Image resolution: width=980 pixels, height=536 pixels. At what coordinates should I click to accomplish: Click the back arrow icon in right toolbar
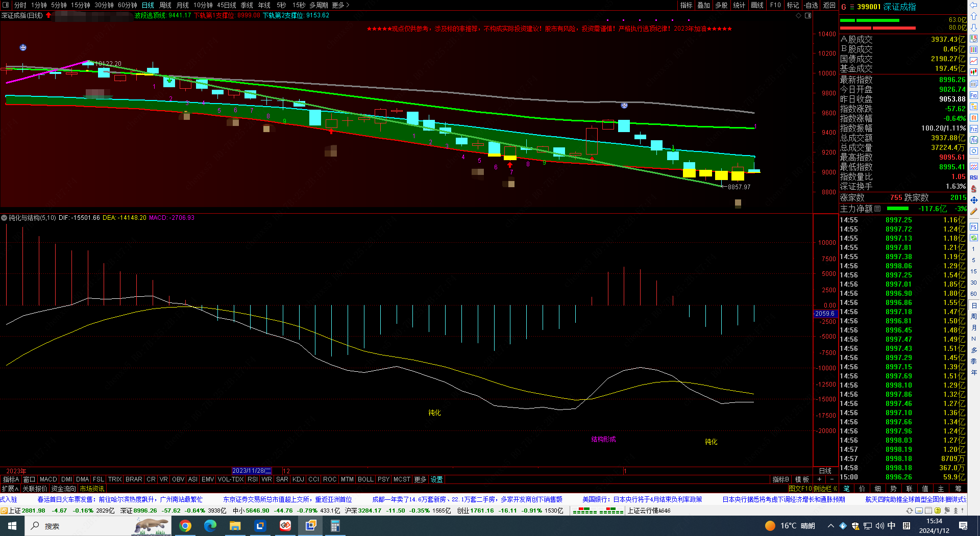tap(974, 5)
